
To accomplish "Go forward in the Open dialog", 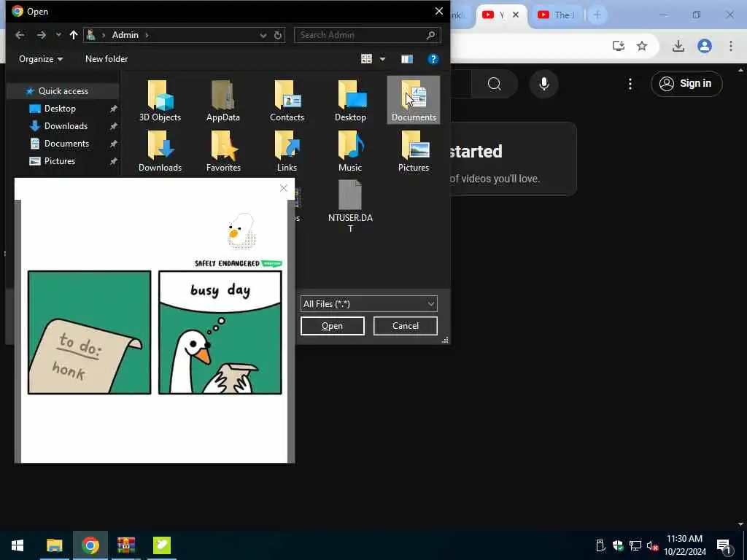I will point(42,35).
